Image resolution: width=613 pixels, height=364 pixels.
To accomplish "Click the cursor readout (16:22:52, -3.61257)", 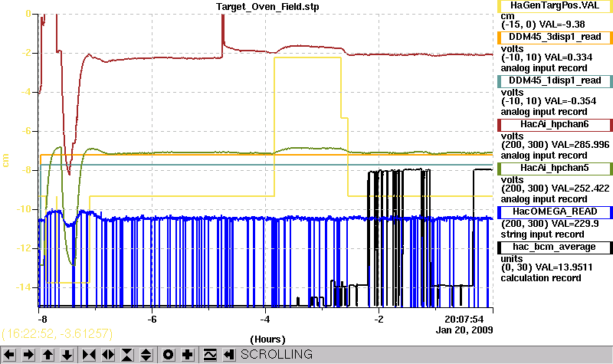I will (57, 333).
